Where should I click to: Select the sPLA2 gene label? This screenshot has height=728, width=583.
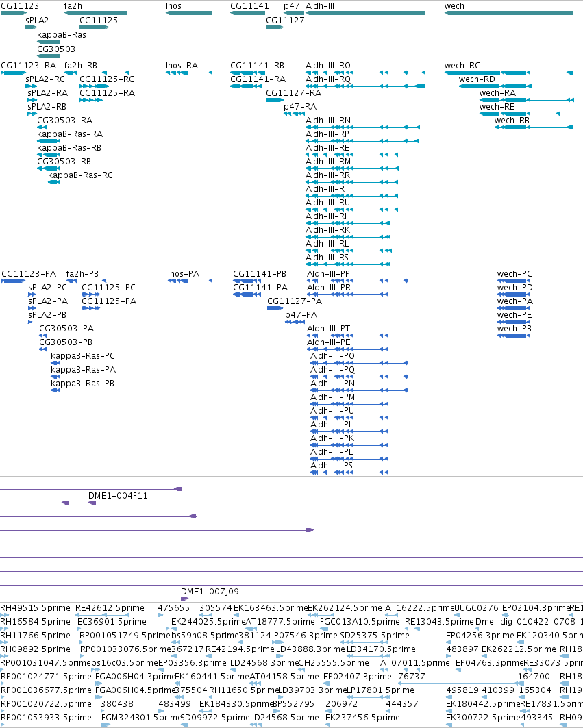[37, 21]
